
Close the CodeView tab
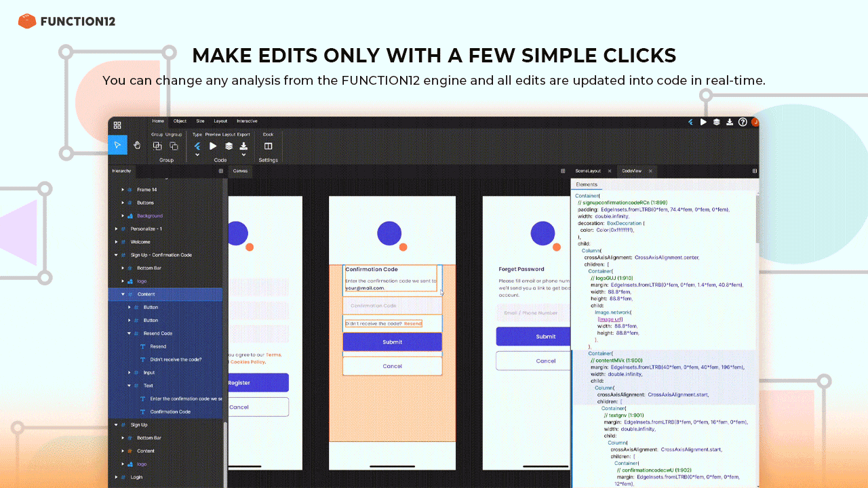click(650, 171)
